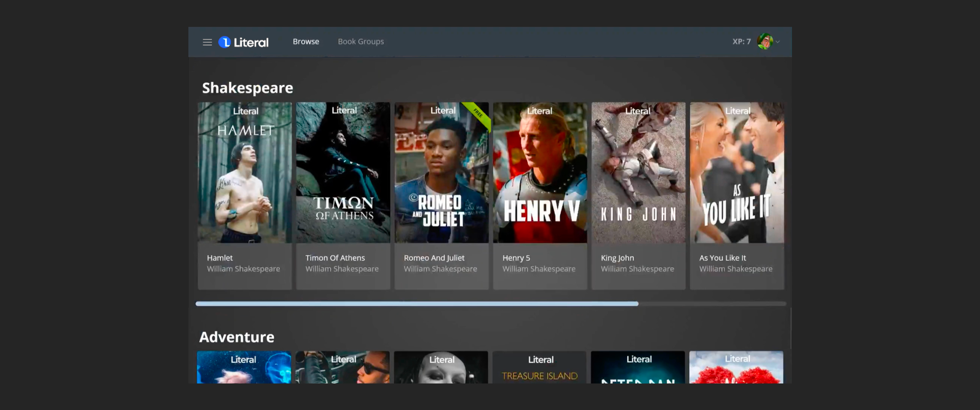
Task: Open Timon of Athens cover
Action: tap(343, 172)
